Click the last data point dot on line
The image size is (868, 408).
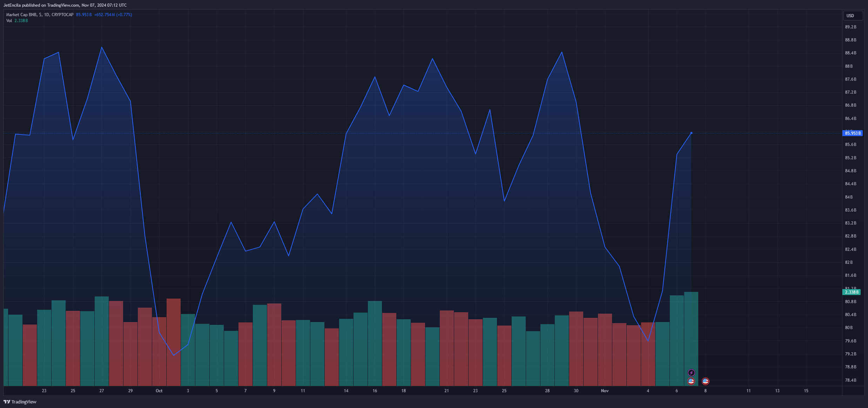pyautogui.click(x=691, y=133)
